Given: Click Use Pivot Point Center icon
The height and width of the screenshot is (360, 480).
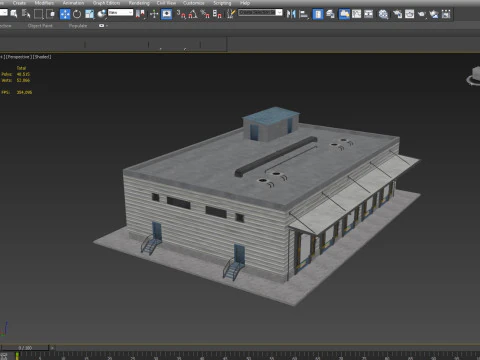Looking at the screenshot, I should [140, 14].
